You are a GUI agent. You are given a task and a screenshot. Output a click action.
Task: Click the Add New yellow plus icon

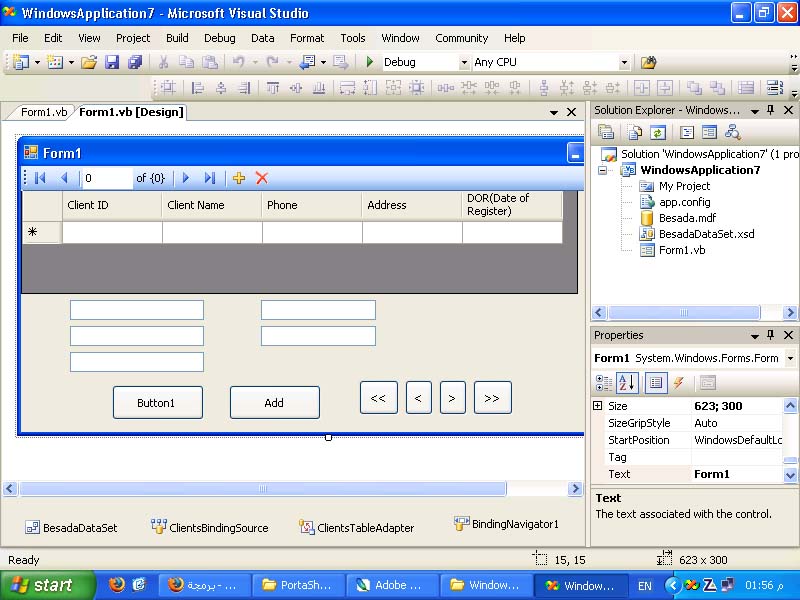click(x=239, y=178)
